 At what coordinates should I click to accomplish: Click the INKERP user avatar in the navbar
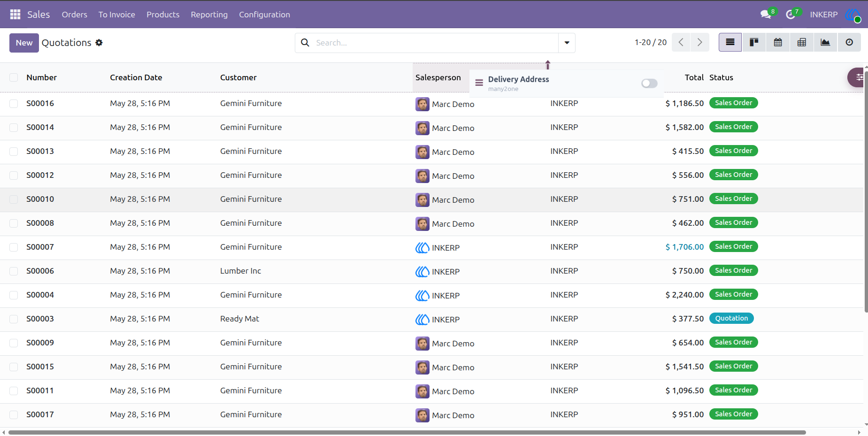pyautogui.click(x=853, y=15)
